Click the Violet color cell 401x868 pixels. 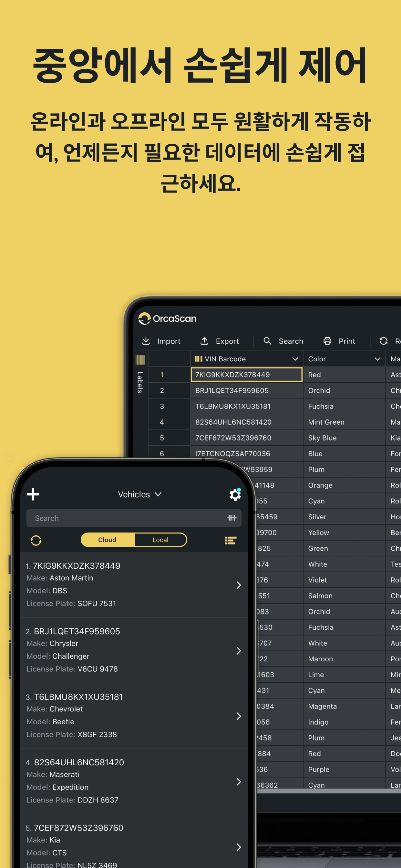click(x=344, y=580)
